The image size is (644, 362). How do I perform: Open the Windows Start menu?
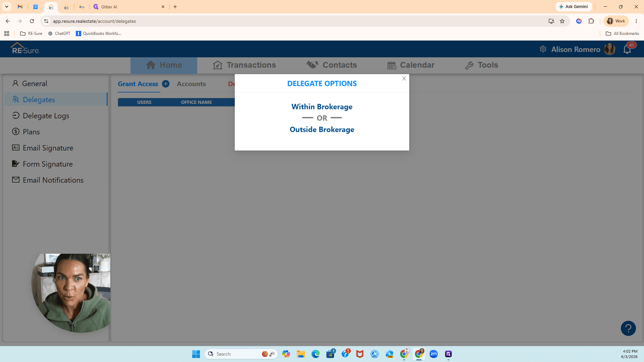pos(196,354)
